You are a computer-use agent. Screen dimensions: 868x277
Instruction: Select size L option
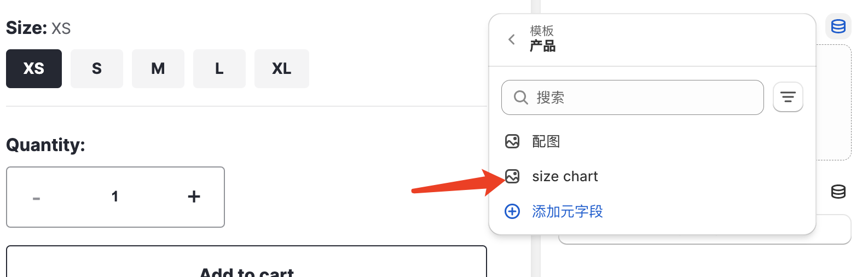click(x=219, y=68)
